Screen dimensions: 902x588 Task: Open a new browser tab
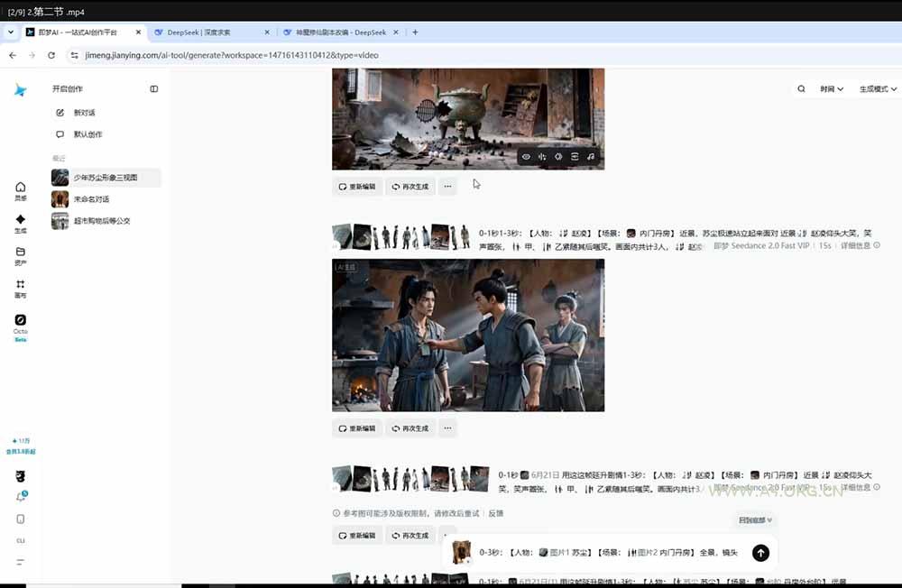415,32
